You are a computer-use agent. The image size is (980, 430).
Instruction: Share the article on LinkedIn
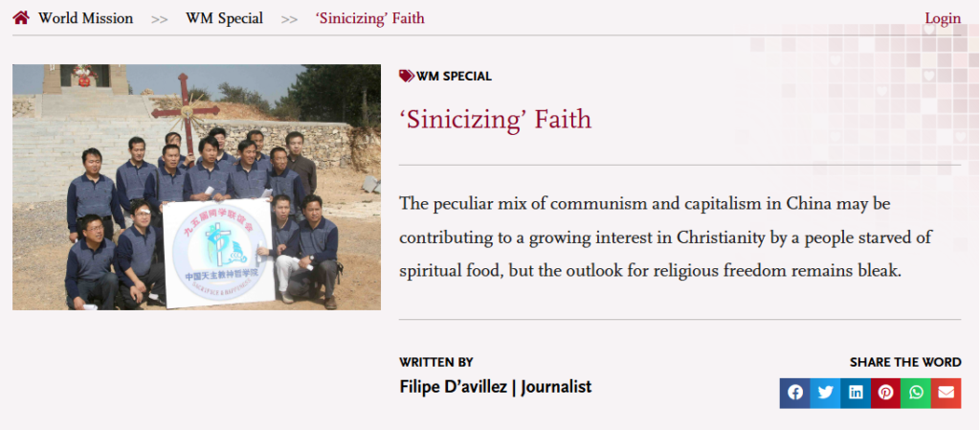click(x=856, y=393)
